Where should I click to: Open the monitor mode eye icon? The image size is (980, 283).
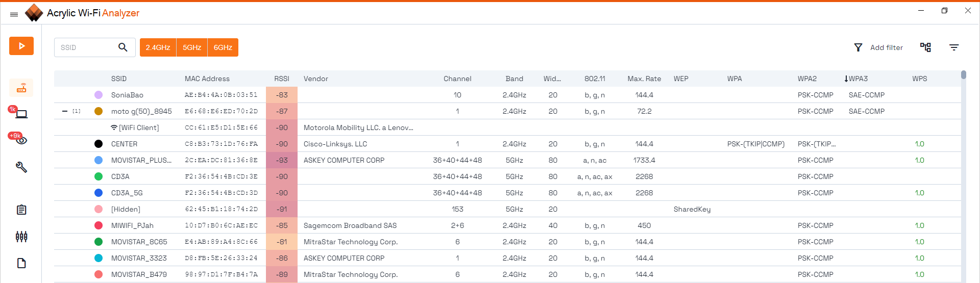coord(21,140)
